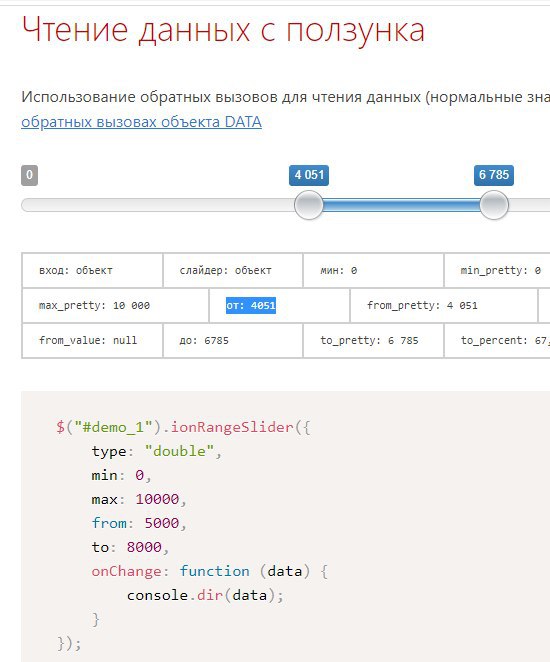Click the '6 785' slider value label
This screenshot has height=662, width=550.
point(494,175)
